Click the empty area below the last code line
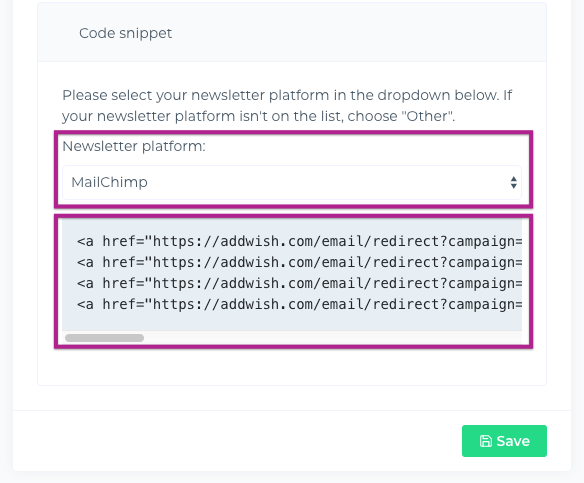This screenshot has width=584, height=483. (292, 321)
